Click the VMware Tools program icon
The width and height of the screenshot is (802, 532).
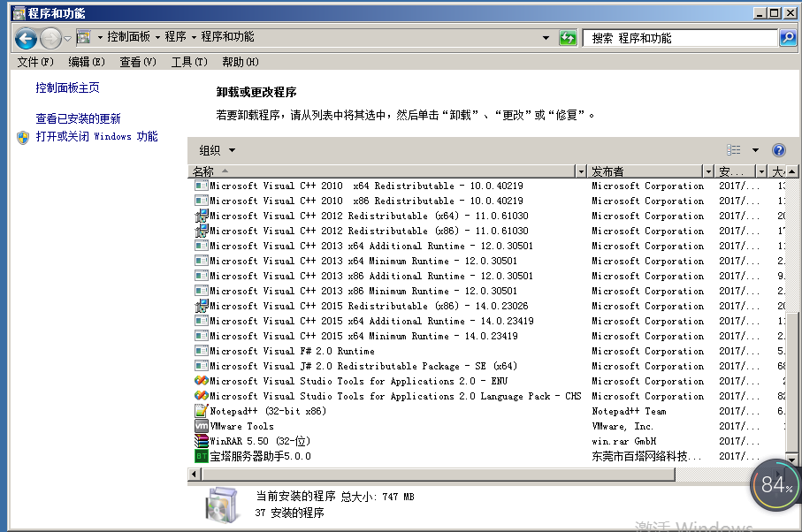tap(202, 426)
